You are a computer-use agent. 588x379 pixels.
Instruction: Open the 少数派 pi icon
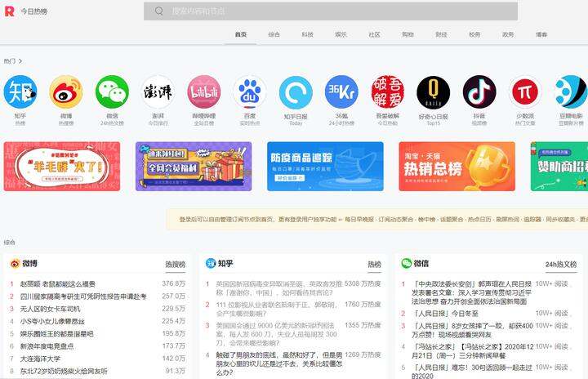click(x=525, y=92)
